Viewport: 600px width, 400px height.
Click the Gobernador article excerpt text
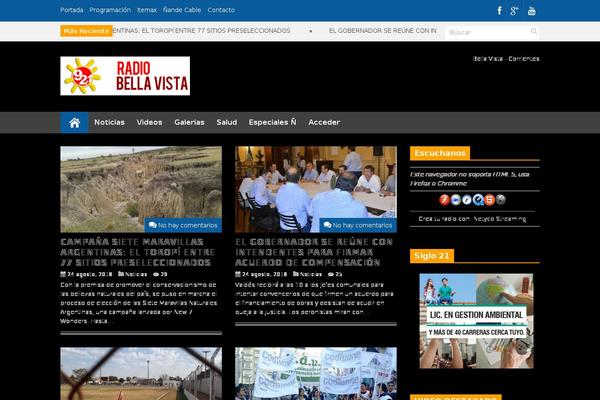tap(314, 298)
